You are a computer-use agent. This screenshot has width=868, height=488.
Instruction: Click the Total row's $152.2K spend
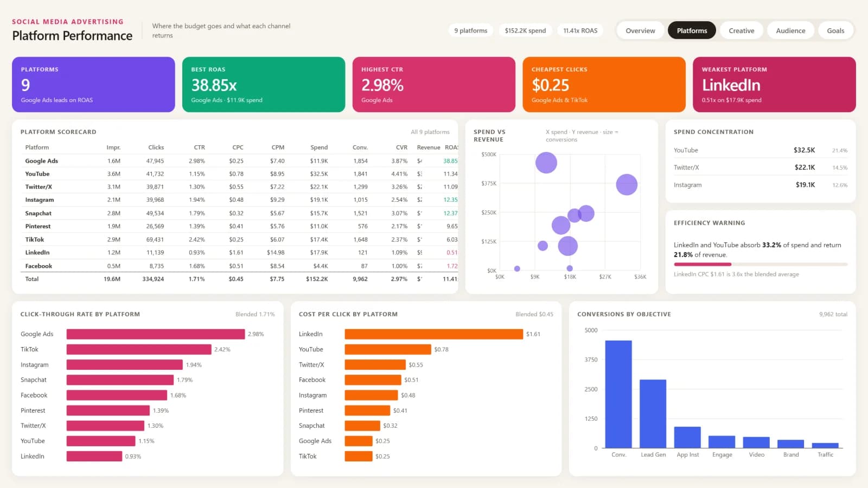click(317, 279)
